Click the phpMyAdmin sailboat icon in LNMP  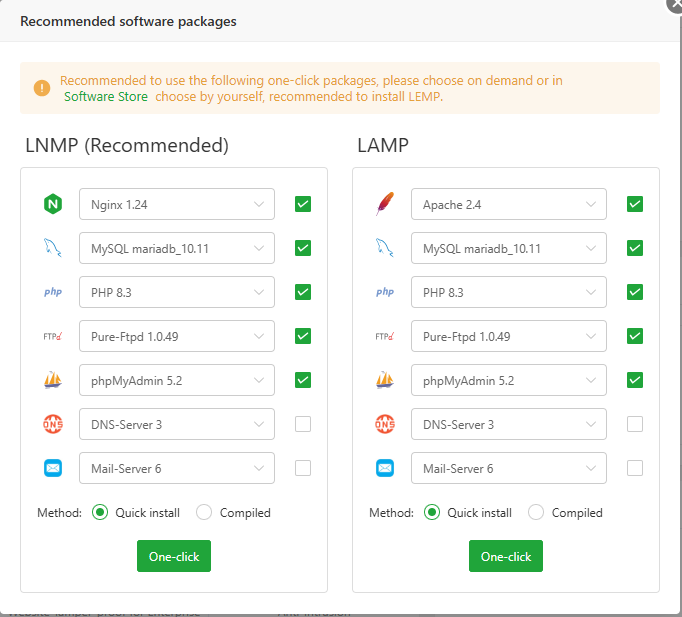[53, 380]
